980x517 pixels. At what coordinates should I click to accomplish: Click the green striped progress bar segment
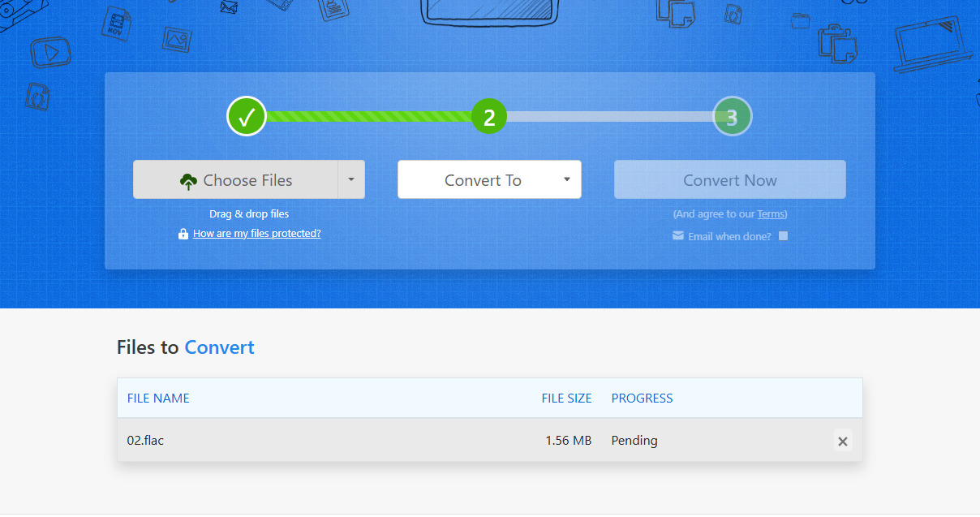369,117
